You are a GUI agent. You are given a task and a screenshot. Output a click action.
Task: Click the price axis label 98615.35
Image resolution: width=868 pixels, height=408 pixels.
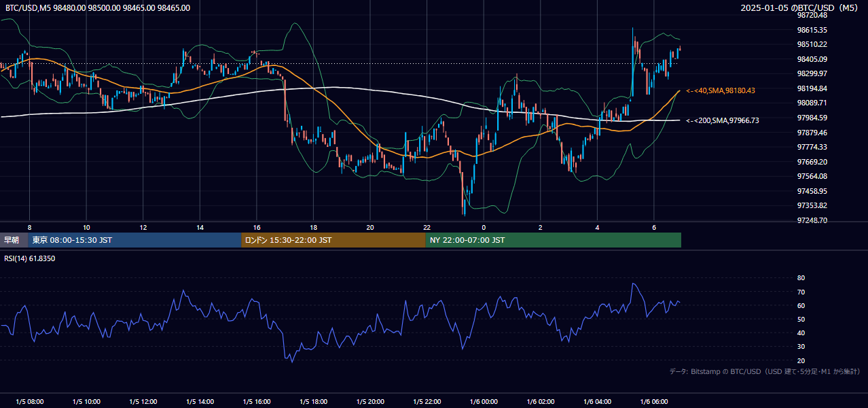click(x=812, y=30)
